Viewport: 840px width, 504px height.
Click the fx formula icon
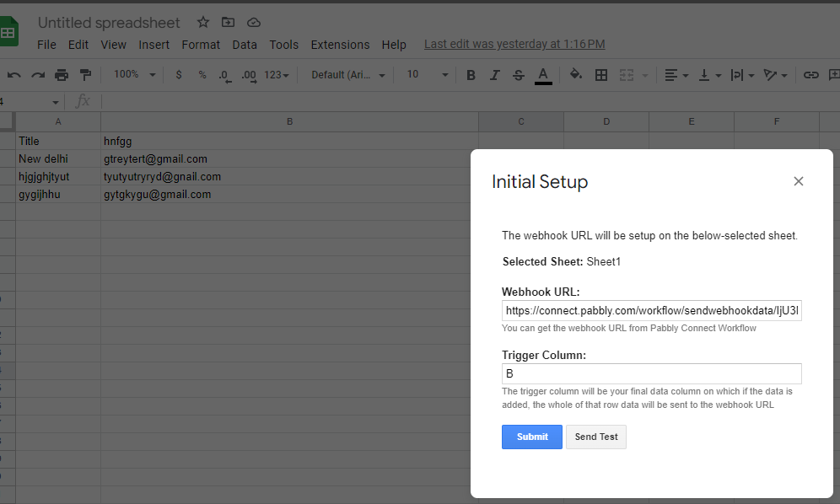click(x=83, y=100)
